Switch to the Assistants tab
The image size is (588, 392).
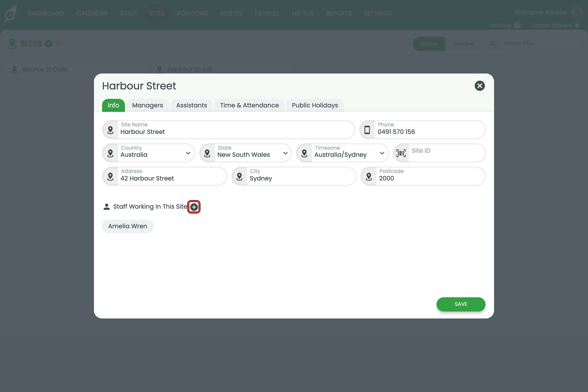(x=191, y=105)
